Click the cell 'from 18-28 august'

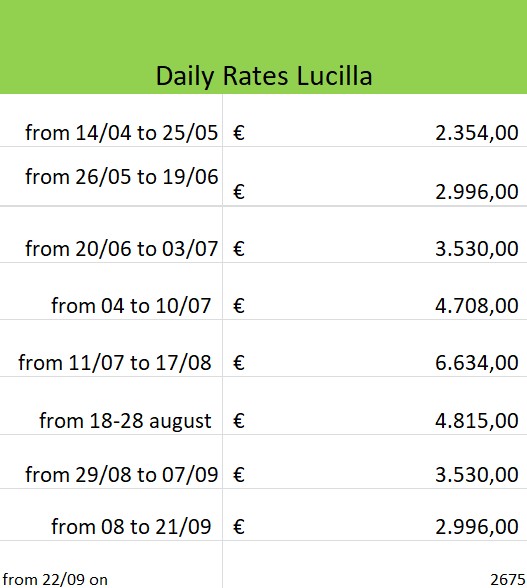click(111, 406)
